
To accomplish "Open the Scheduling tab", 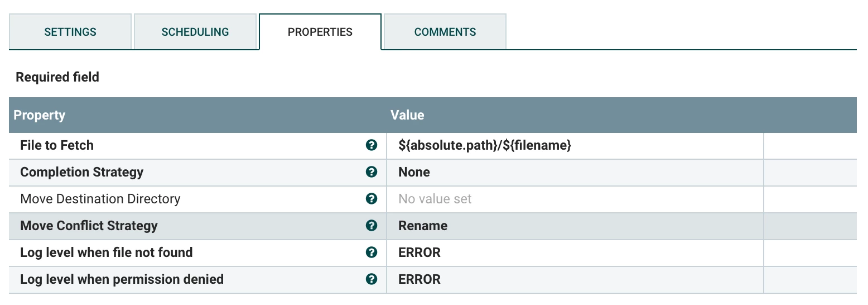I will (x=195, y=32).
